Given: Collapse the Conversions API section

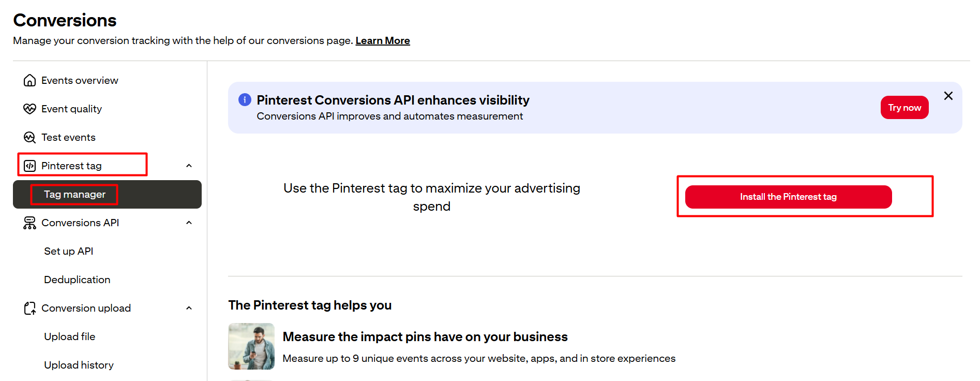Looking at the screenshot, I should coord(189,223).
